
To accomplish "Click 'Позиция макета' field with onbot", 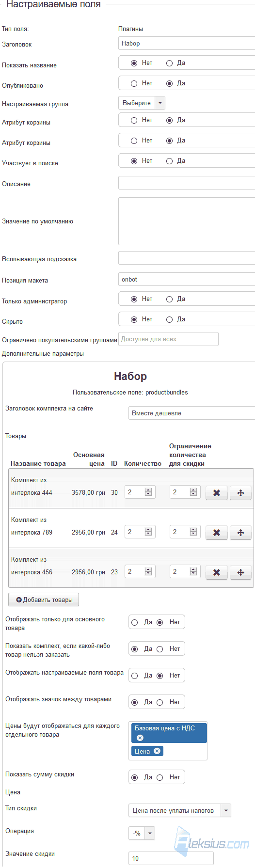I will [187, 279].
